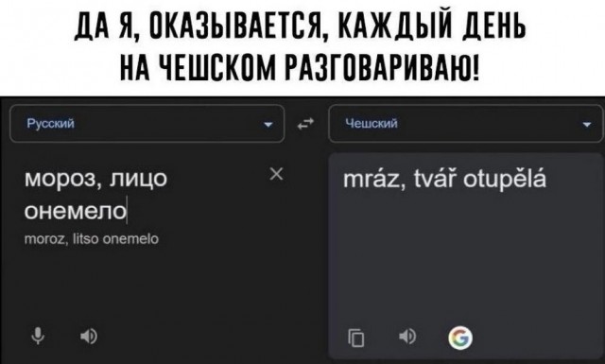Copy the Czech translation

(x=356, y=338)
